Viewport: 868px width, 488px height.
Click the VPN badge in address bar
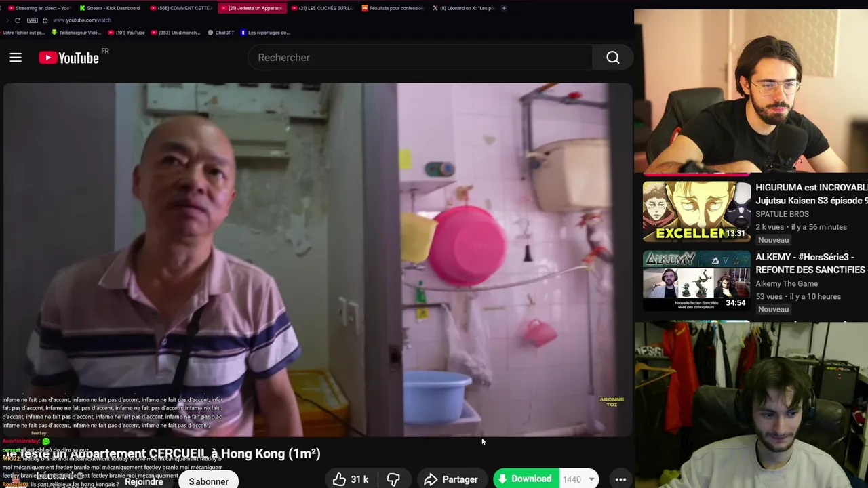pyautogui.click(x=33, y=20)
